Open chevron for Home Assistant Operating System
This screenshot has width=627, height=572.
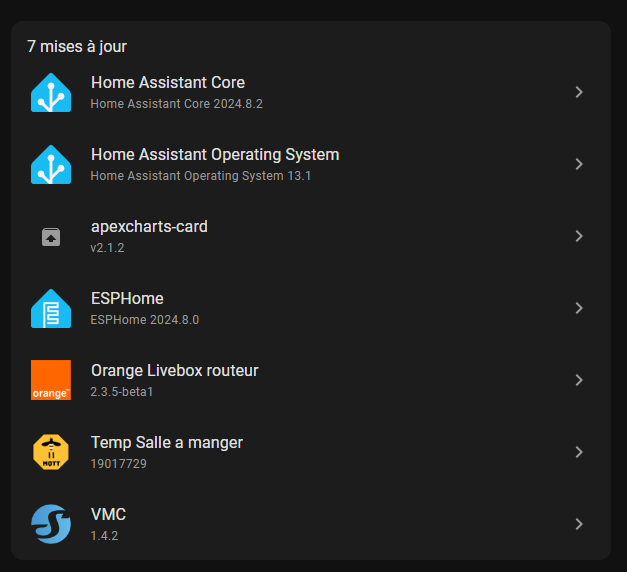point(579,164)
